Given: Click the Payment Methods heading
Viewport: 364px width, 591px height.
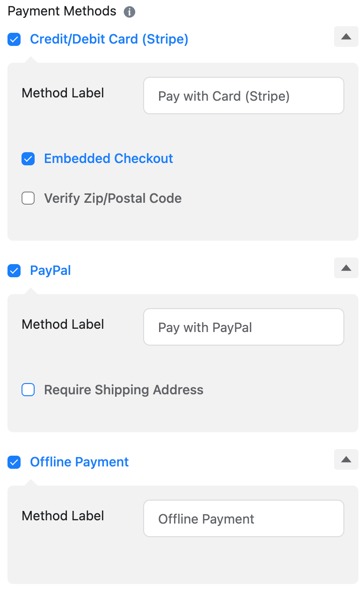Looking at the screenshot, I should click(62, 11).
